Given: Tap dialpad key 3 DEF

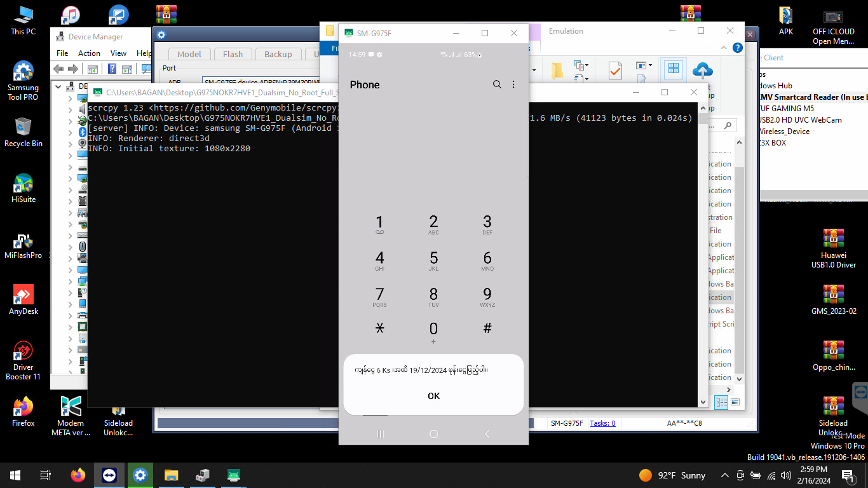Looking at the screenshot, I should [x=487, y=225].
